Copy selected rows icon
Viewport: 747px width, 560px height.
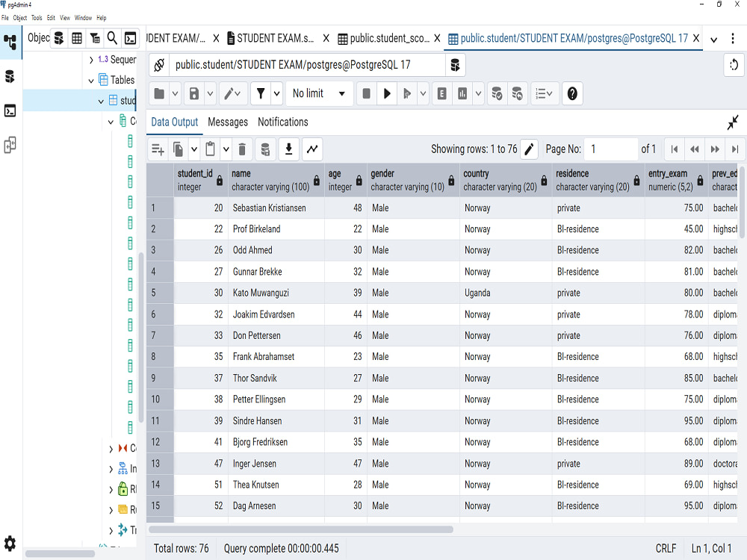[179, 149]
